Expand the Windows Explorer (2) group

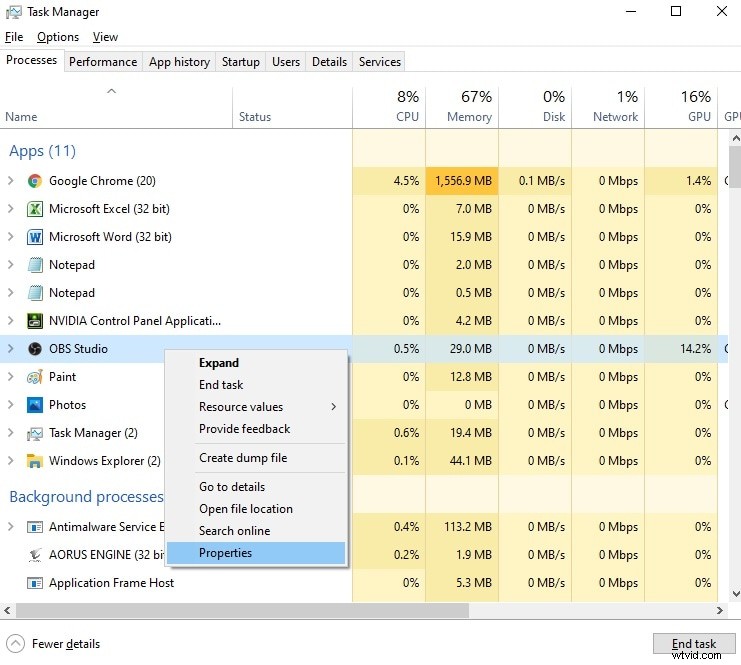11,461
